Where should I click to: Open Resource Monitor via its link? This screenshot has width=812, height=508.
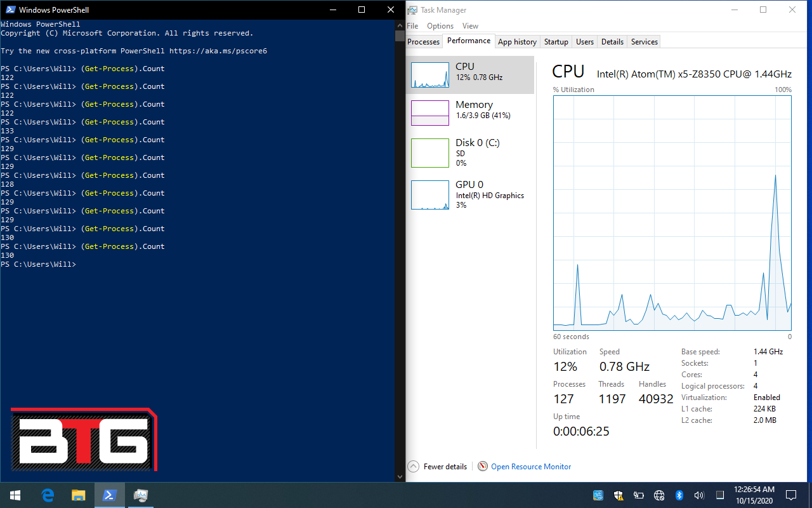click(x=530, y=467)
